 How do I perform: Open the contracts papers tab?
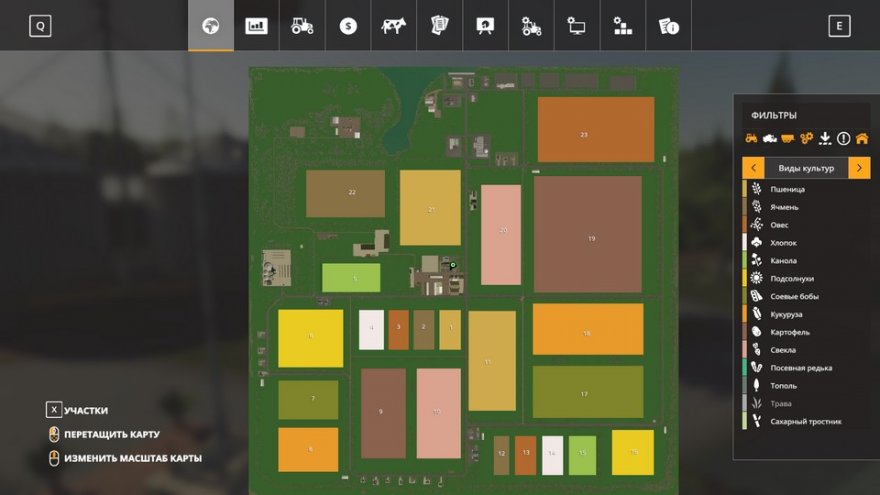point(439,26)
